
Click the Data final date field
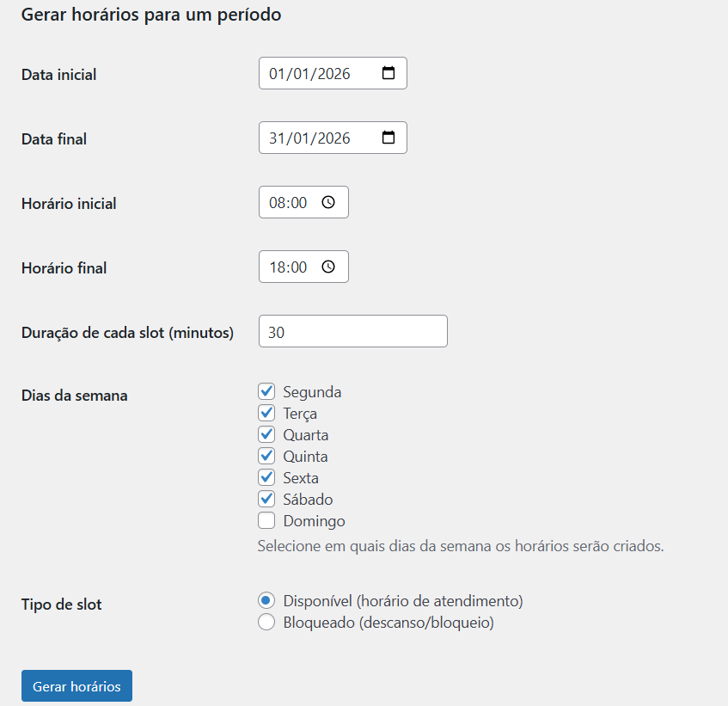tap(309, 138)
